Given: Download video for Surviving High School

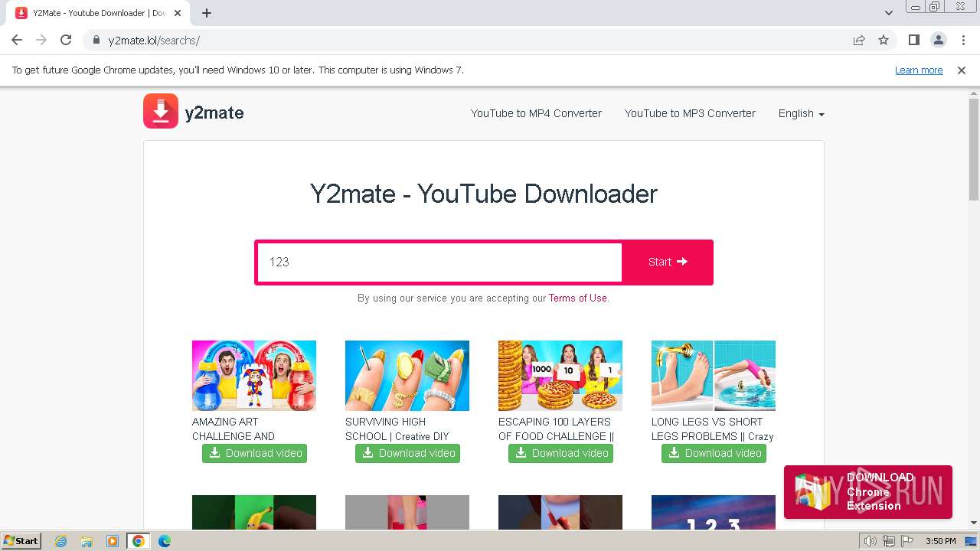Looking at the screenshot, I should (x=407, y=453).
